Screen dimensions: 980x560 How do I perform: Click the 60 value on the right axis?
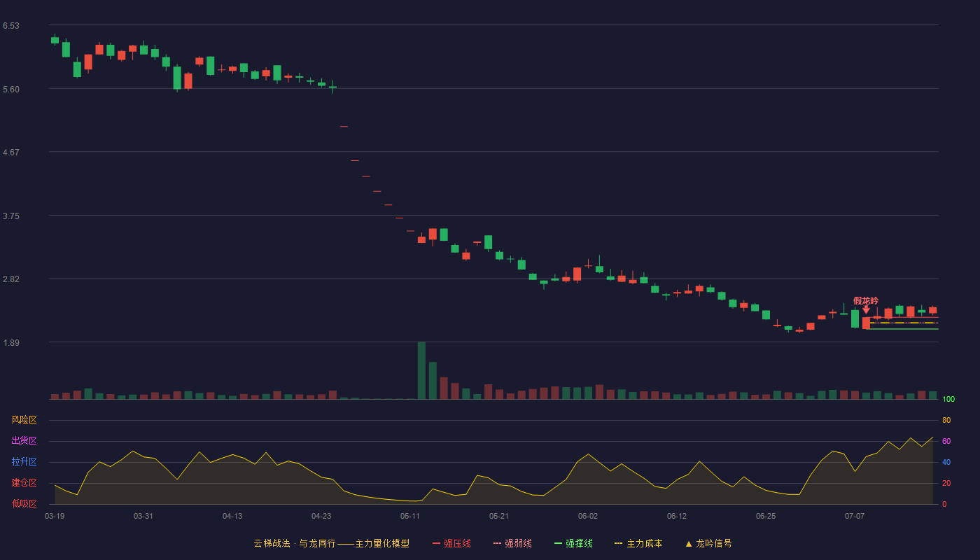point(946,441)
